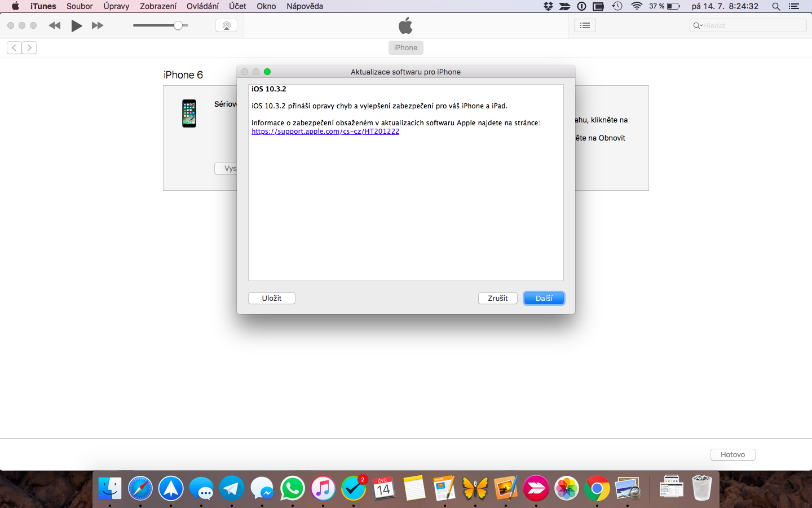Open Google Chrome from the Dock
Screen dimensions: 812x508
click(x=597, y=488)
